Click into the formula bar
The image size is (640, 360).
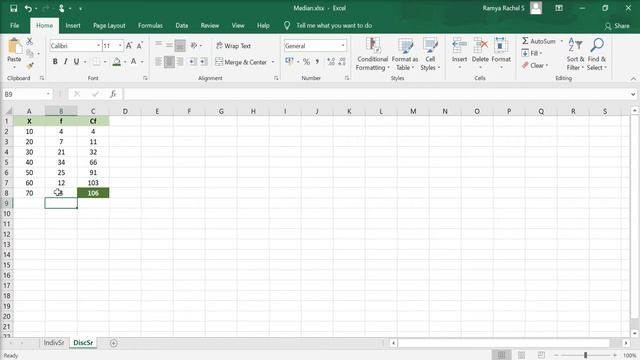(376, 94)
